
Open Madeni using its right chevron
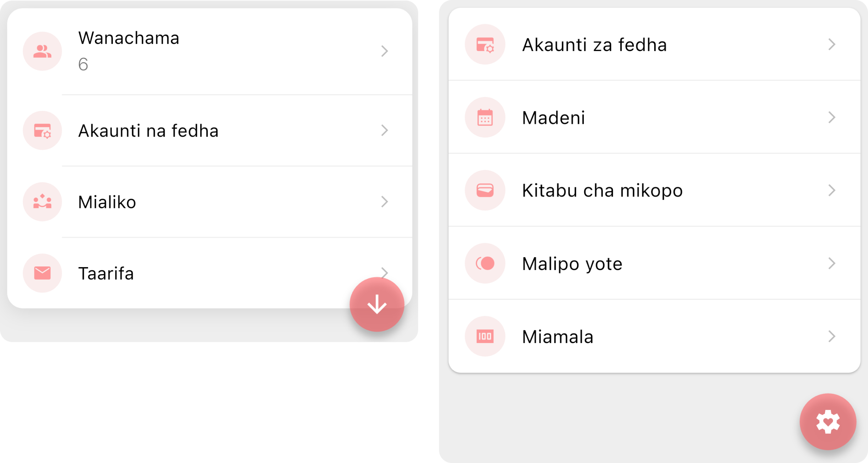832,117
